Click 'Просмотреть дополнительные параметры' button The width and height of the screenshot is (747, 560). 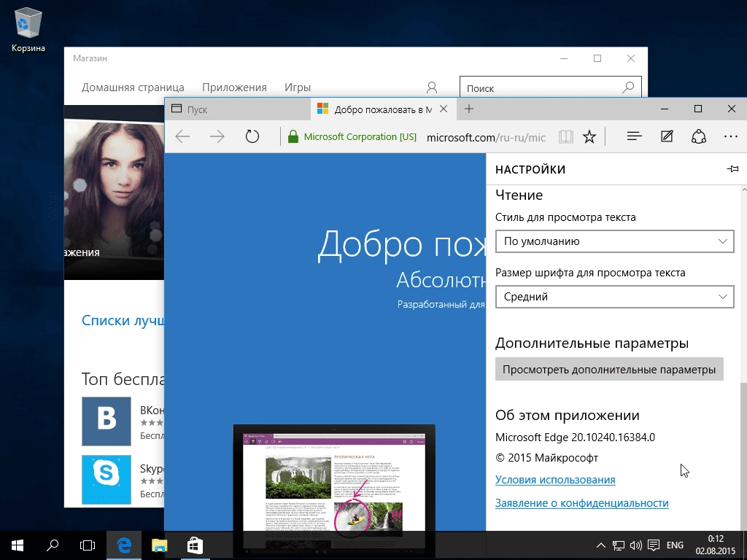coord(609,370)
